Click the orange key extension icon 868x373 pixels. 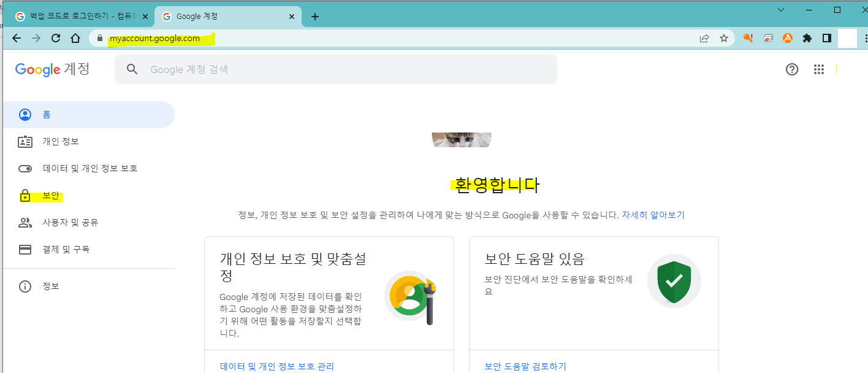click(748, 38)
